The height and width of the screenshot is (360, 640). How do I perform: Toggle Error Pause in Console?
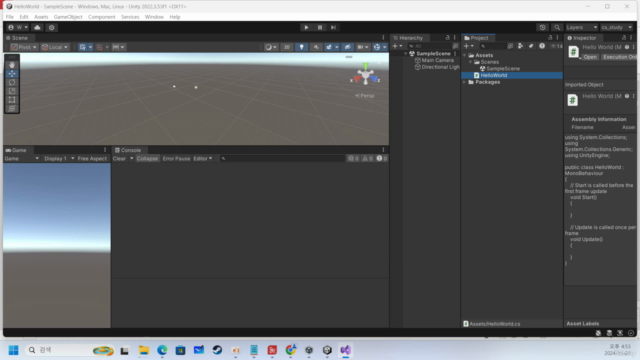click(176, 158)
